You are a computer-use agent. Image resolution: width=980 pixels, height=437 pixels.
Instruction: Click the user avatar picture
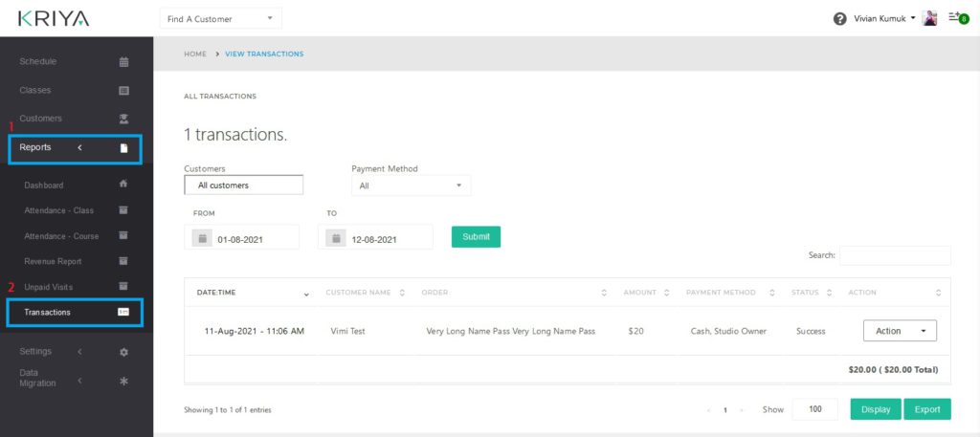929,18
